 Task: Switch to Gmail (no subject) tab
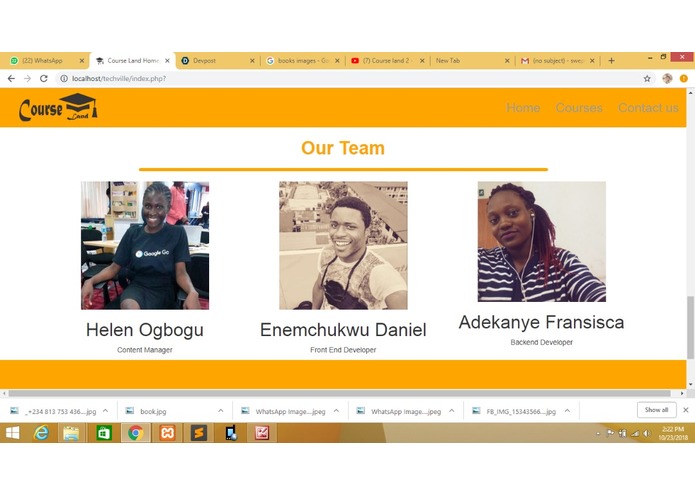(557, 61)
